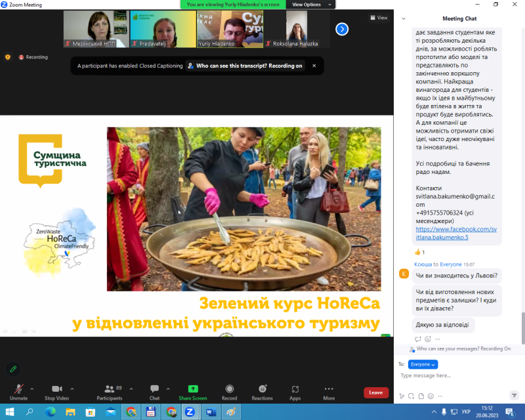
Task: Click the red Leave button
Action: coord(375,392)
